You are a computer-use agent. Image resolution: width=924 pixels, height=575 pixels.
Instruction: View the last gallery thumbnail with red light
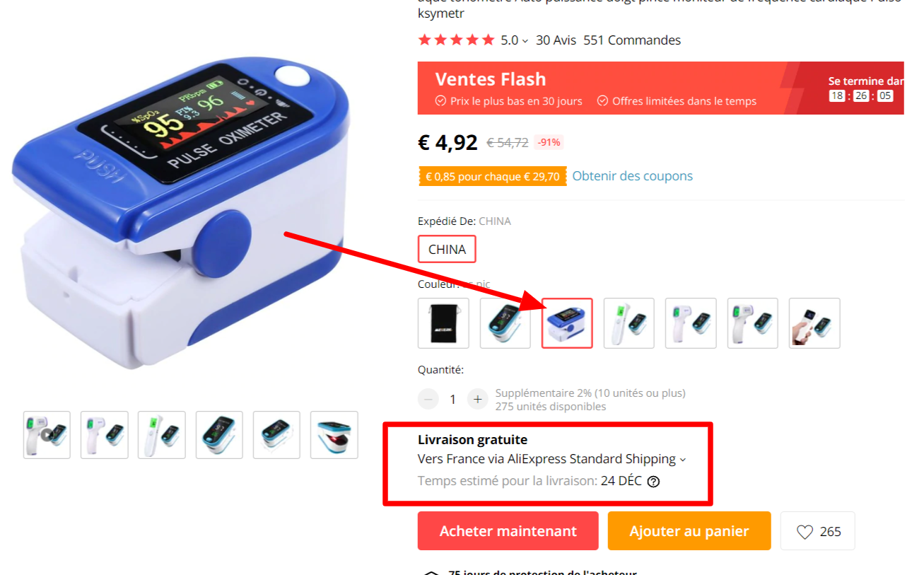(x=334, y=435)
